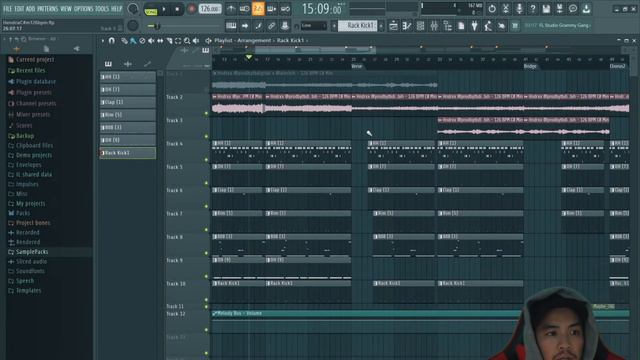This screenshot has width=640, height=360.
Task: Expand the Channel presets folder
Action: click(x=36, y=104)
